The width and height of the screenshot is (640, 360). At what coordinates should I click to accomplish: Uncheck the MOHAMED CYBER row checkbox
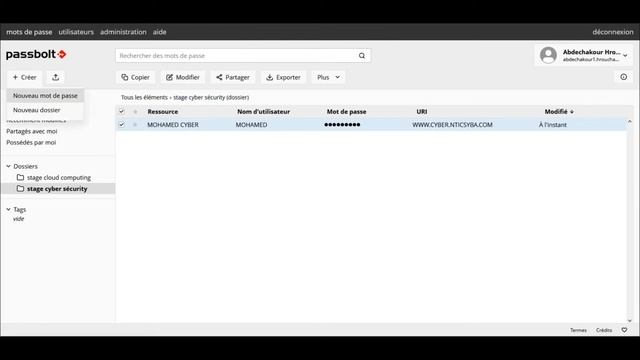coord(122,124)
